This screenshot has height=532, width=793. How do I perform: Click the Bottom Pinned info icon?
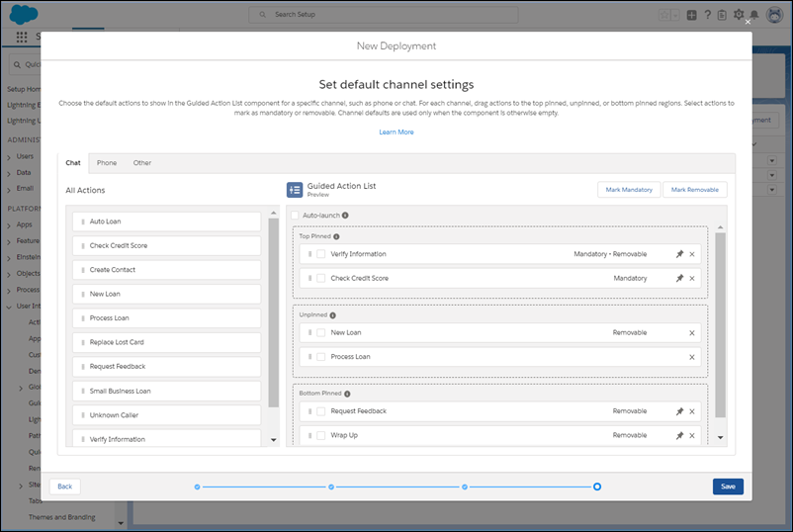coord(347,394)
